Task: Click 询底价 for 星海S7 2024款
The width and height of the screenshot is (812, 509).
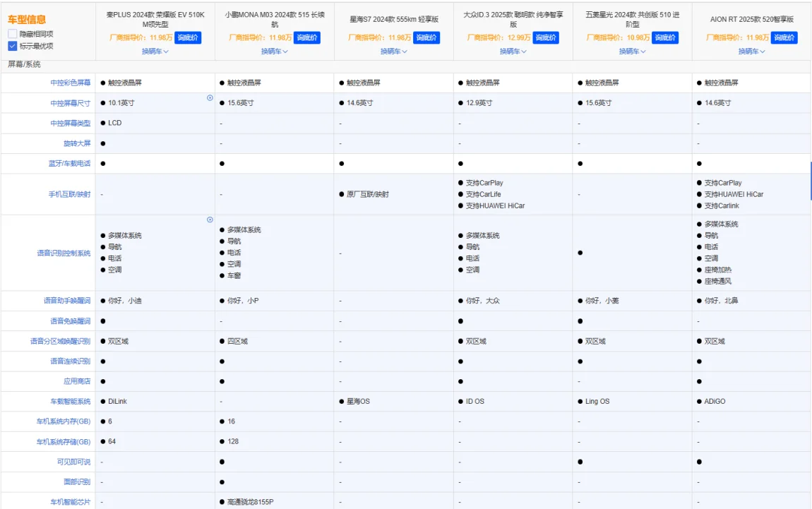Action: pos(426,38)
